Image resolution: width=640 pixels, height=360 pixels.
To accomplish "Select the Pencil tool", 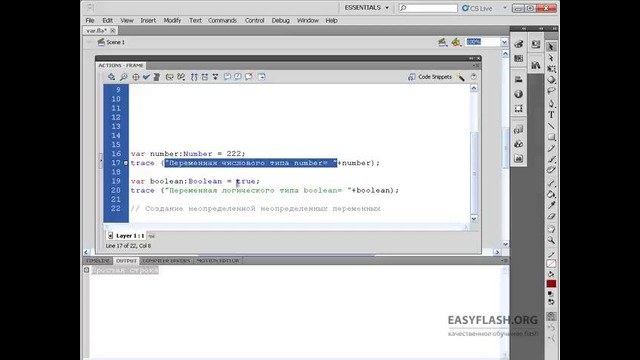I will (551, 148).
